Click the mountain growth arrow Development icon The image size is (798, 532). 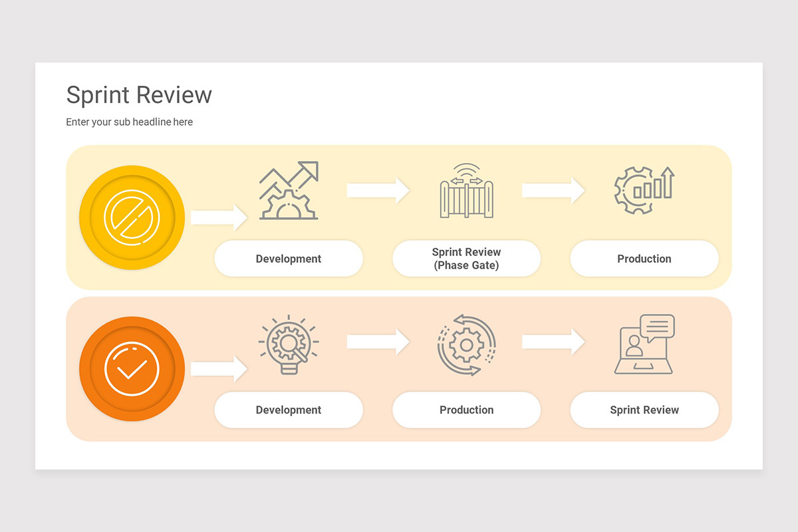289,190
